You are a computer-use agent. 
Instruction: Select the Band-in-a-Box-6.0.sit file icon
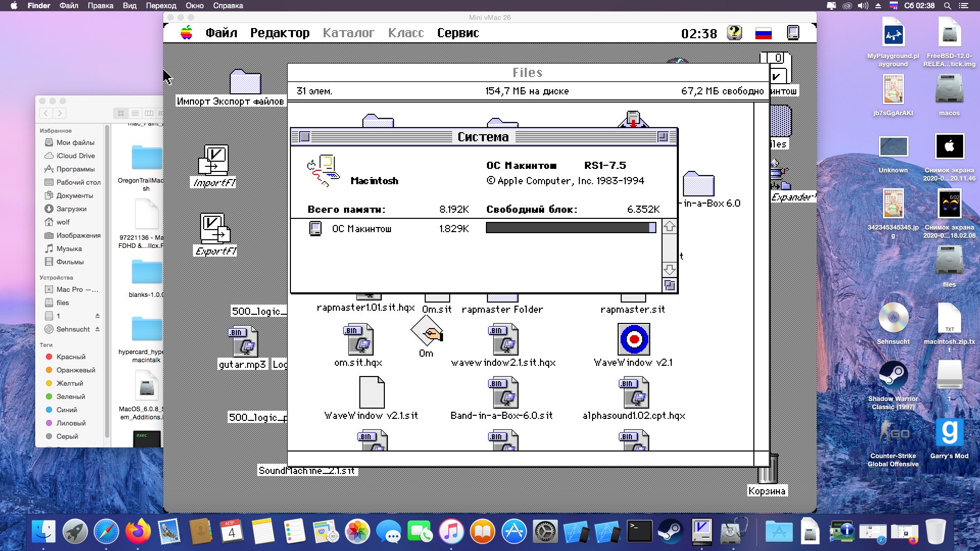click(x=503, y=393)
